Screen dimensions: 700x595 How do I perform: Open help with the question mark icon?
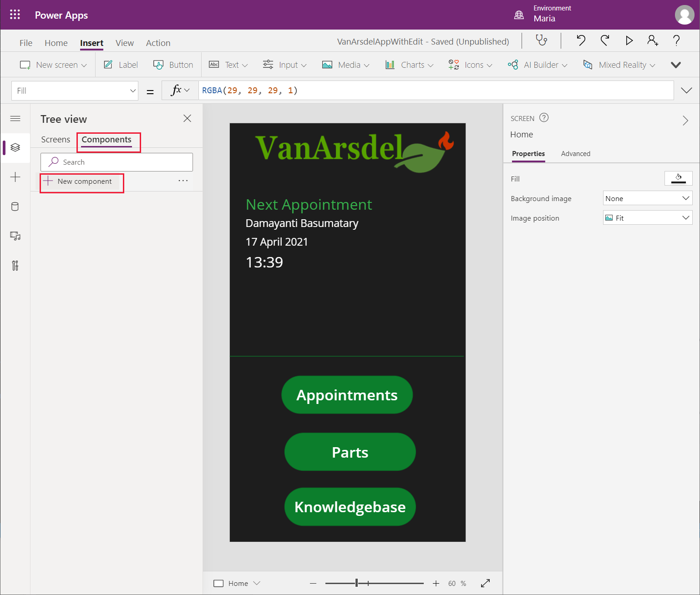[676, 40]
